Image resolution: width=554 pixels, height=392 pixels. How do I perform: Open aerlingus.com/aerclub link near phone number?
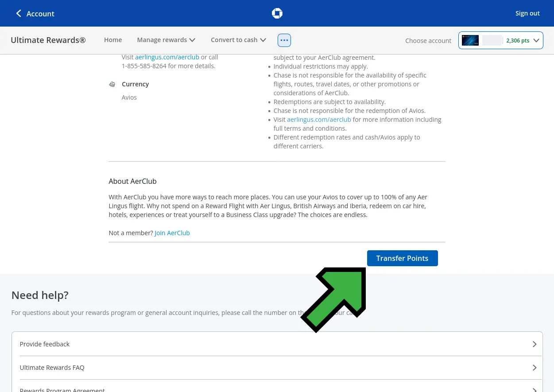(x=167, y=57)
